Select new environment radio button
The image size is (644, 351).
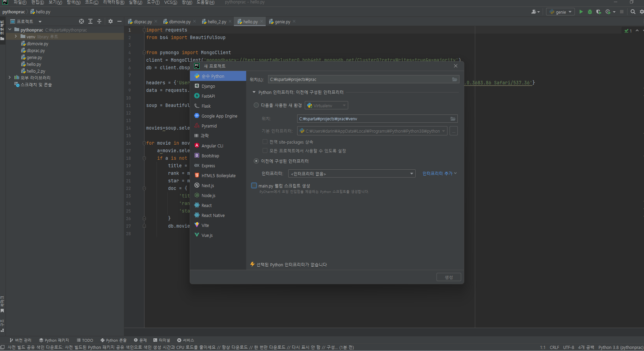click(256, 105)
